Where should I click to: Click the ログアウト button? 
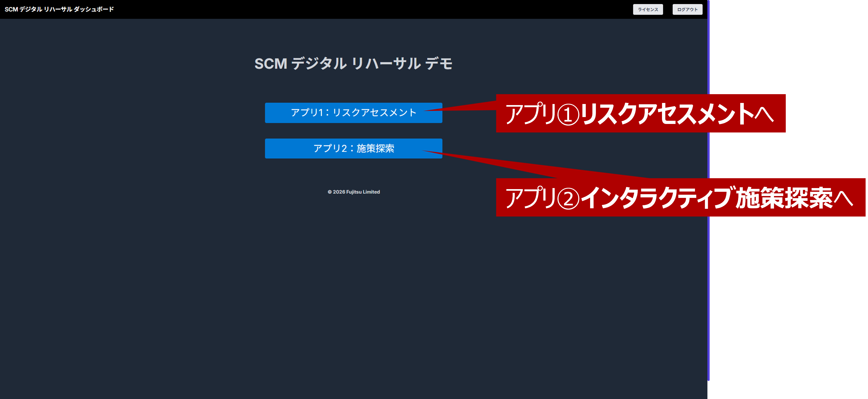click(x=687, y=9)
